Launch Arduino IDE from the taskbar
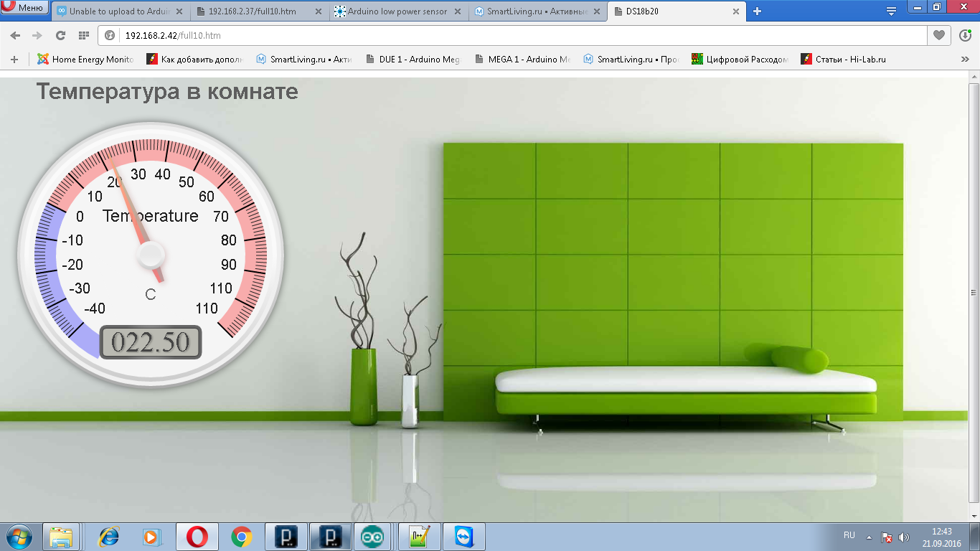 pyautogui.click(x=372, y=537)
